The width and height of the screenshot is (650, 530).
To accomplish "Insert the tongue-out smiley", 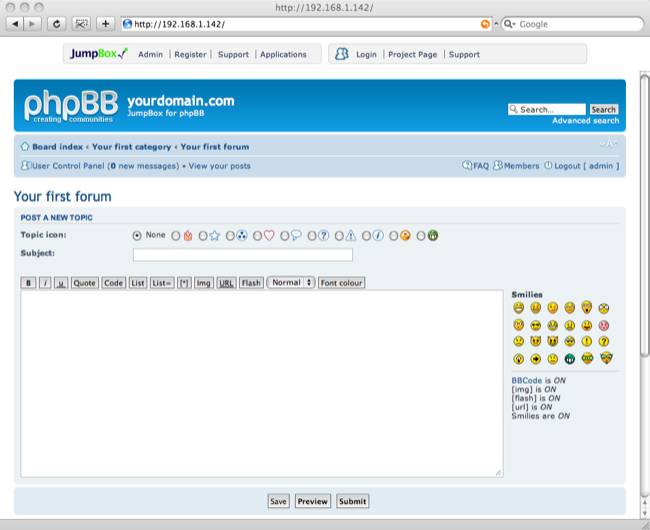I will [587, 325].
